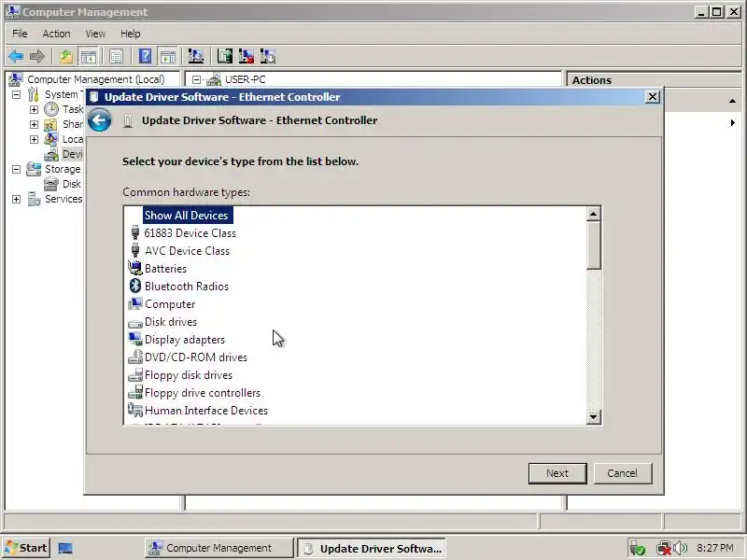Toggle Show/Hide Action Pane toolbar icon
The height and width of the screenshot is (560, 747).
(168, 57)
